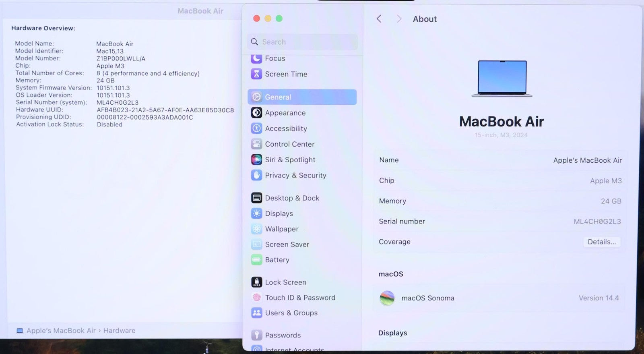This screenshot has height=354, width=644.
Task: Click the macOS Sonoma icon
Action: coord(387,298)
